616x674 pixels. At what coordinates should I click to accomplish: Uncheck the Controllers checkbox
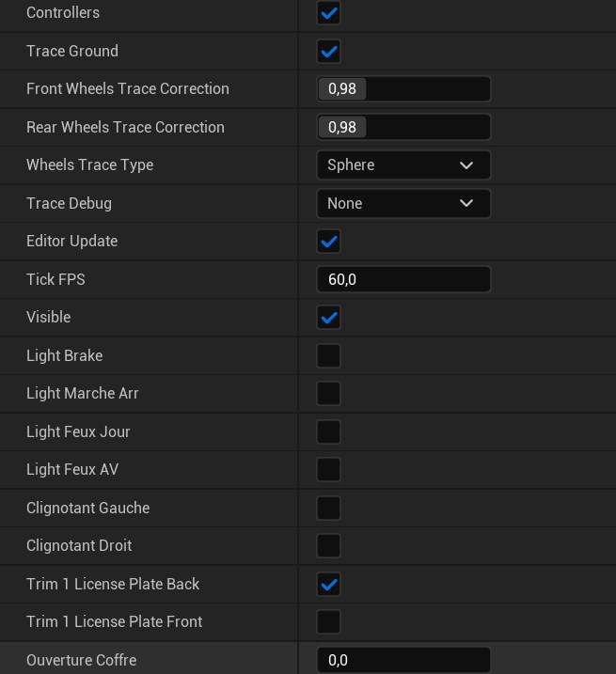point(328,13)
